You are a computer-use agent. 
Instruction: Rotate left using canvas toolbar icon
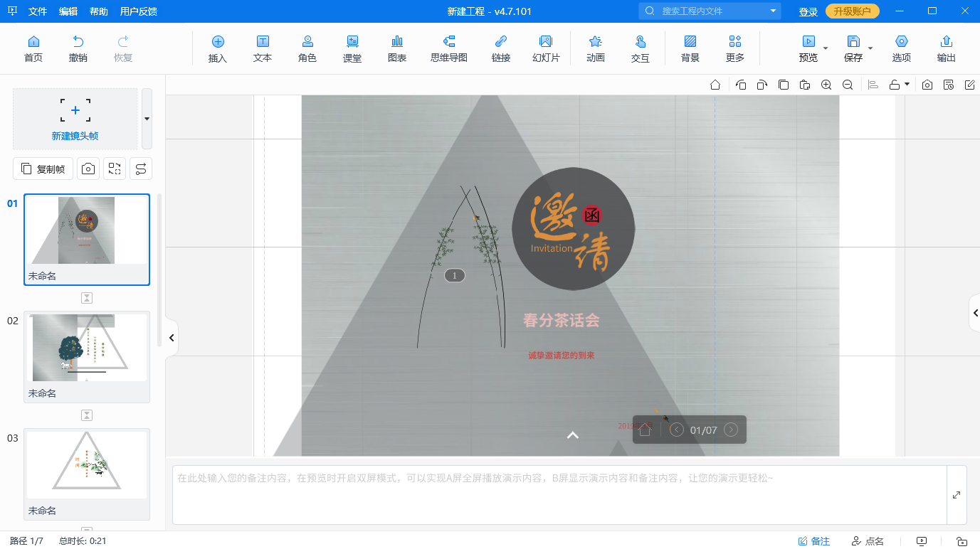click(741, 85)
